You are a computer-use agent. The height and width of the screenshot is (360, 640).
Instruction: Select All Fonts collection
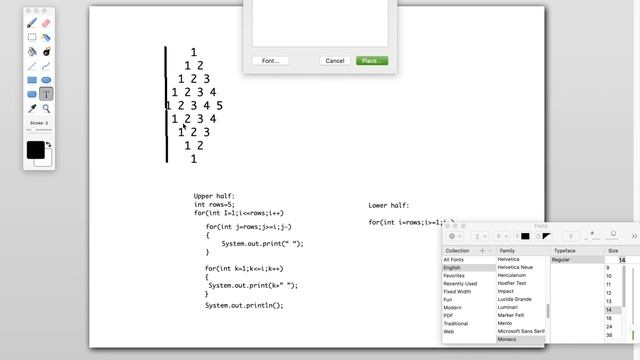(469, 260)
